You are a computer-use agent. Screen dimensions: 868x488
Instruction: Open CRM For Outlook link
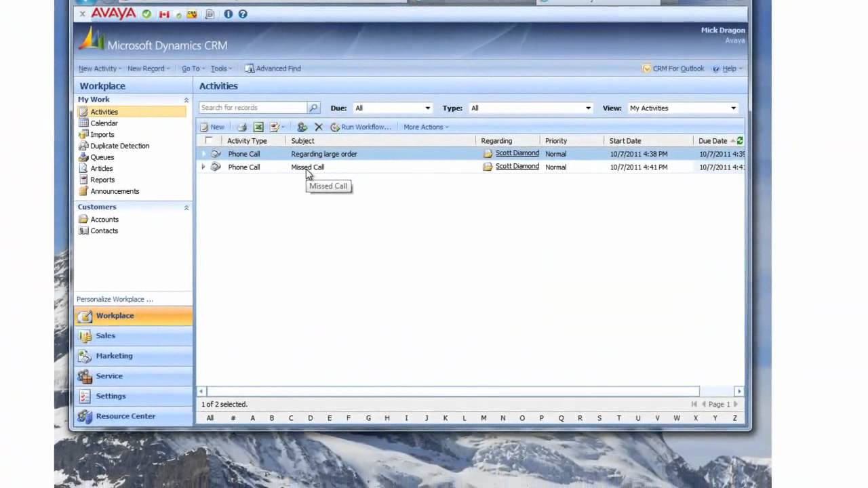(x=673, y=68)
